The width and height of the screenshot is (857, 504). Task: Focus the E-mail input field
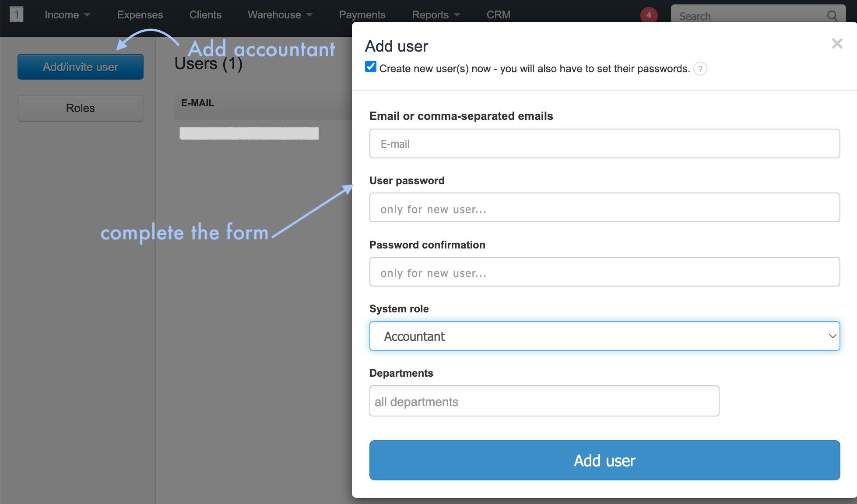(x=604, y=144)
